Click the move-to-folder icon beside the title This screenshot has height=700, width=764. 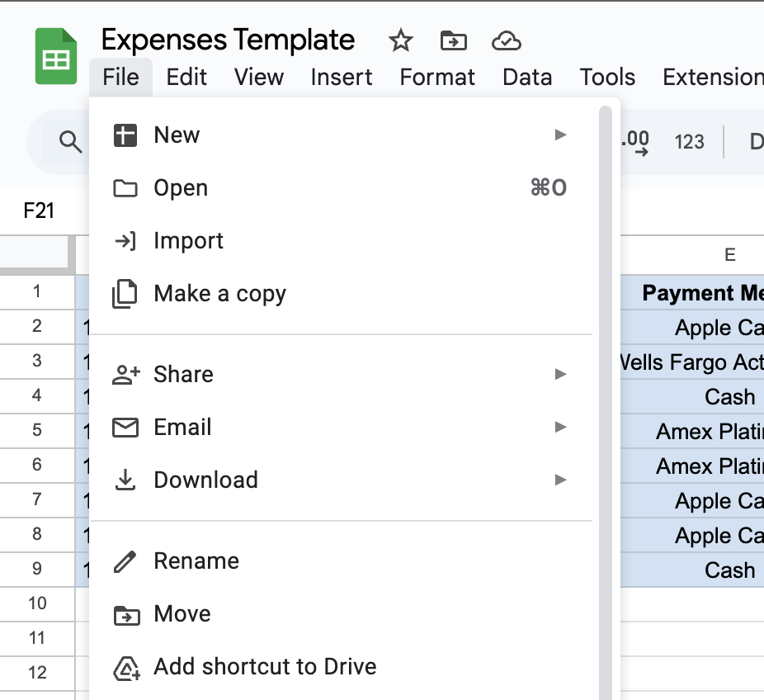tap(453, 41)
